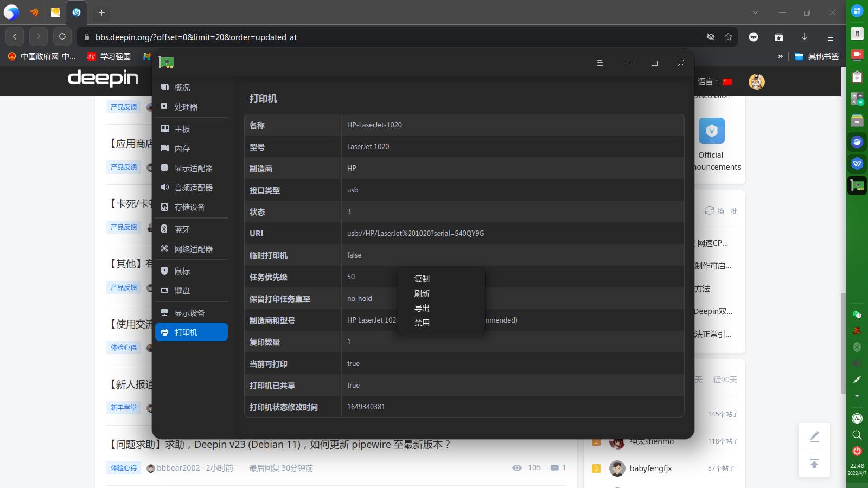Click the URI value usb://HP/LaserJet%201020
This screenshot has width=868, height=488.
point(416,233)
